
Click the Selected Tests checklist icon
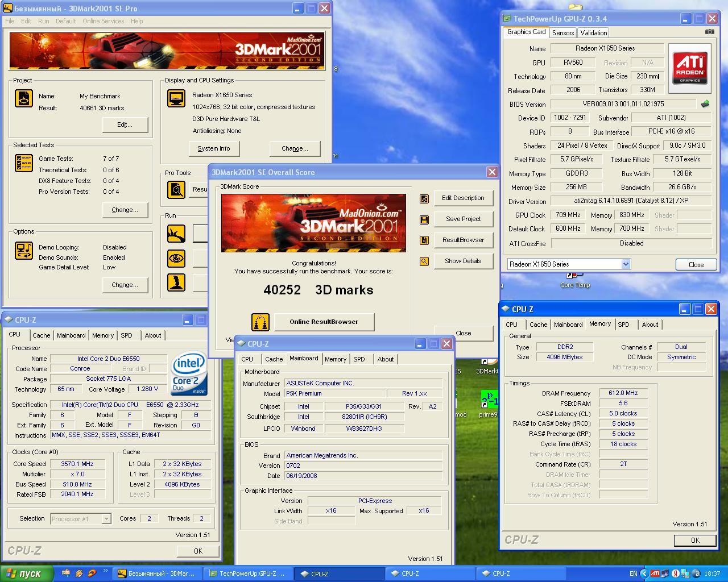23,163
